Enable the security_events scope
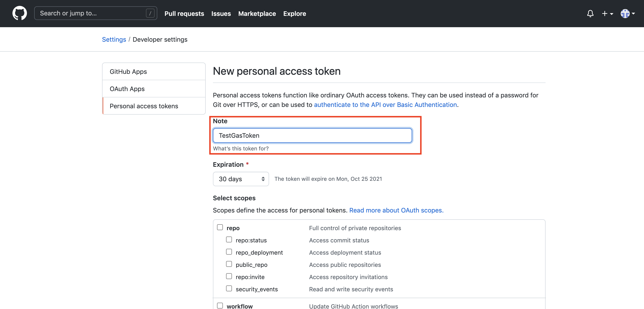The width and height of the screenshot is (644, 309). [x=229, y=288]
